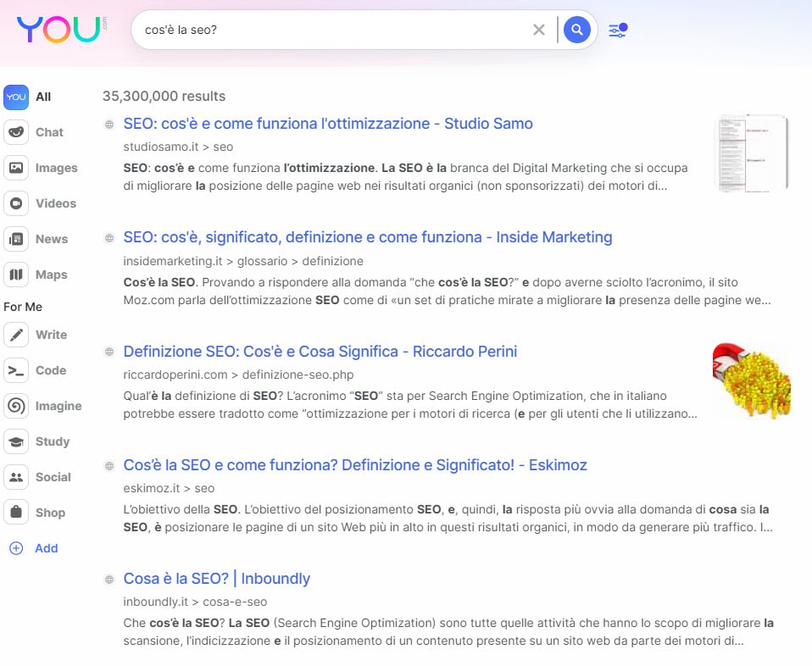Click the Add apps link text
The image size is (812, 666).
point(46,548)
